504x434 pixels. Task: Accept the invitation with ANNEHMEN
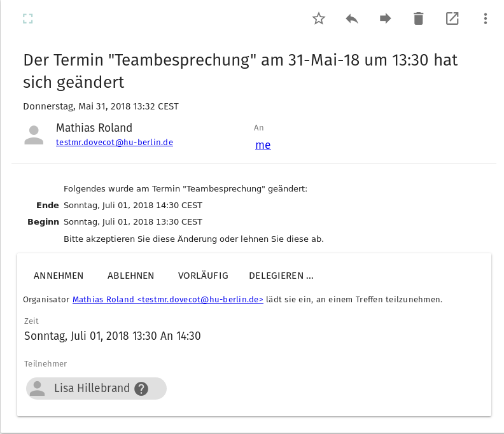point(59,276)
